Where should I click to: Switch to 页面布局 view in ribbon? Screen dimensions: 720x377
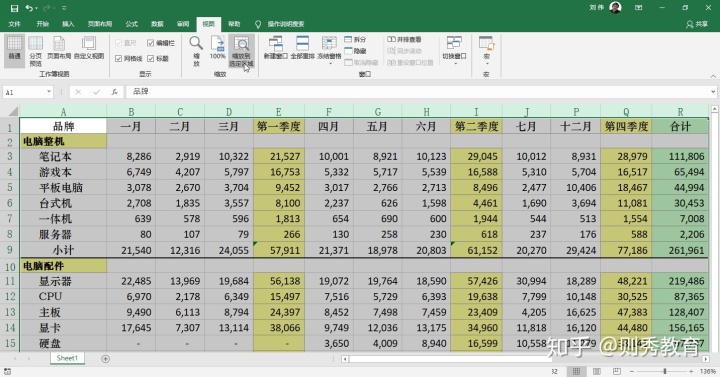[x=59, y=48]
